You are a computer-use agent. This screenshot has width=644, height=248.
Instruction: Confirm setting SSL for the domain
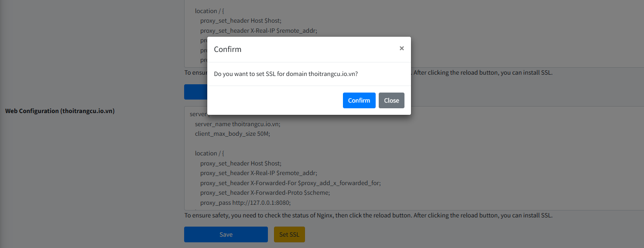[x=359, y=100]
